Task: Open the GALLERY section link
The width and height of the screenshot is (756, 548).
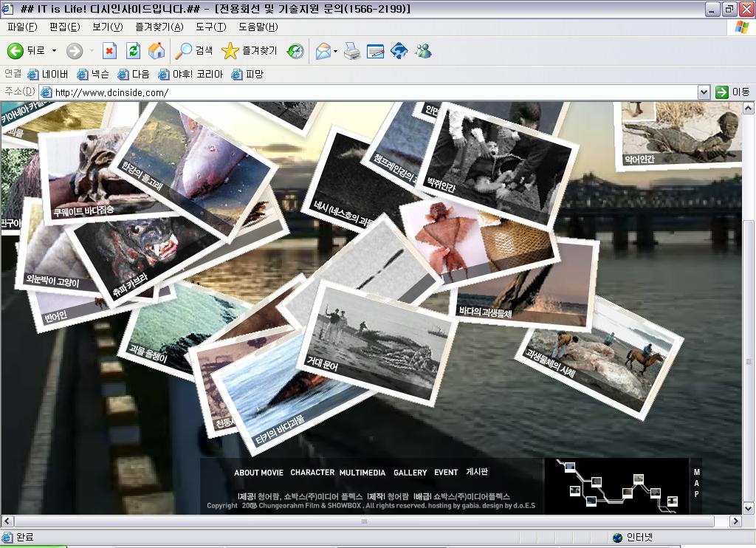Action: [410, 473]
